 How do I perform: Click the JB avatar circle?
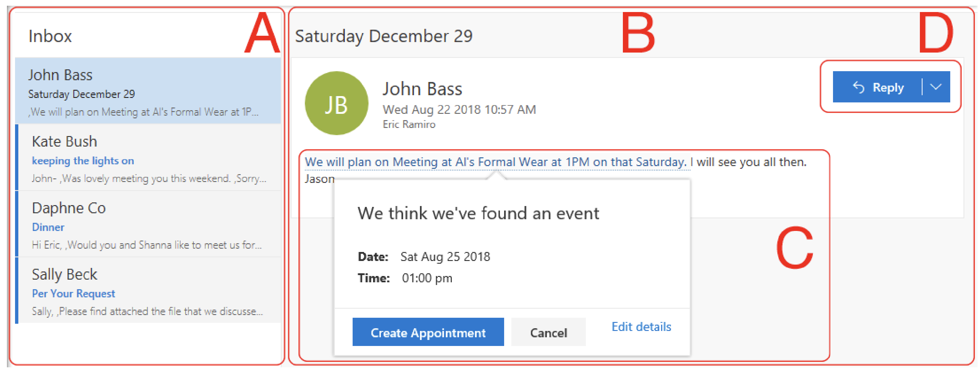[x=336, y=103]
